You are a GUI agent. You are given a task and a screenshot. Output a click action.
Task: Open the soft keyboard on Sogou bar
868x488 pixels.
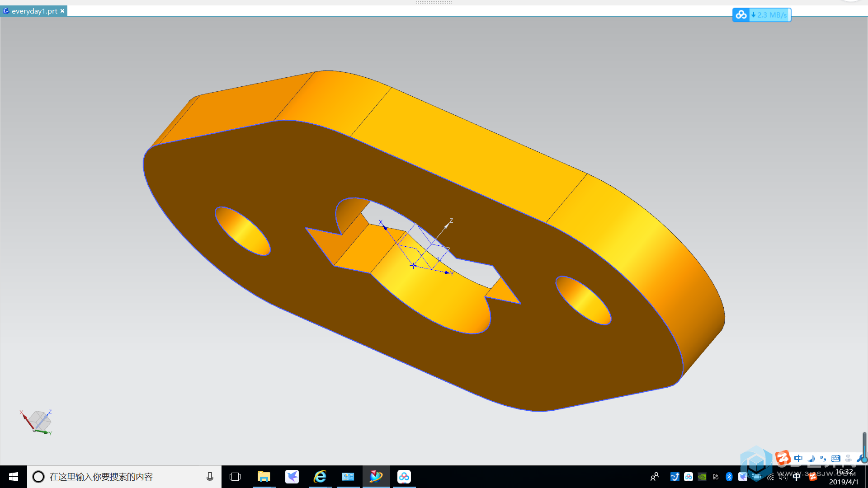point(836,458)
